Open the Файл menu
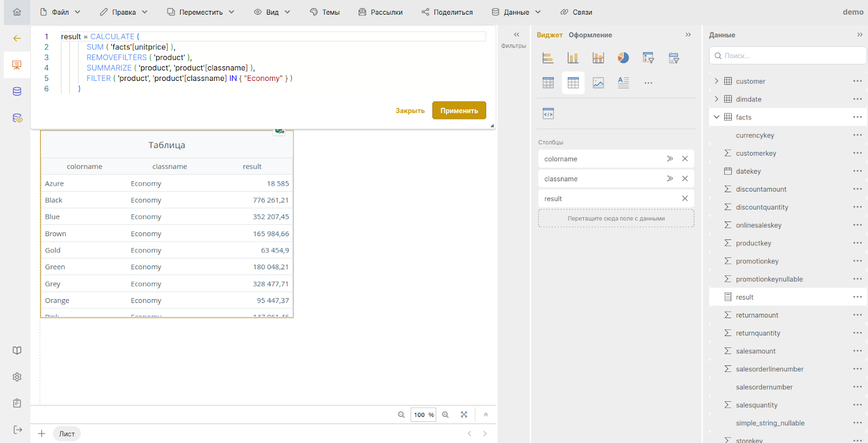 (60, 12)
